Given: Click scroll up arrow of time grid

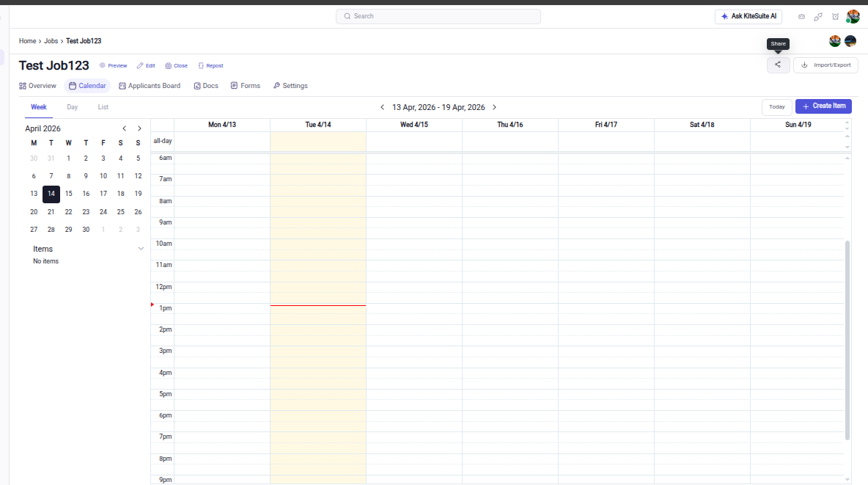Looking at the screenshot, I should pyautogui.click(x=847, y=158).
